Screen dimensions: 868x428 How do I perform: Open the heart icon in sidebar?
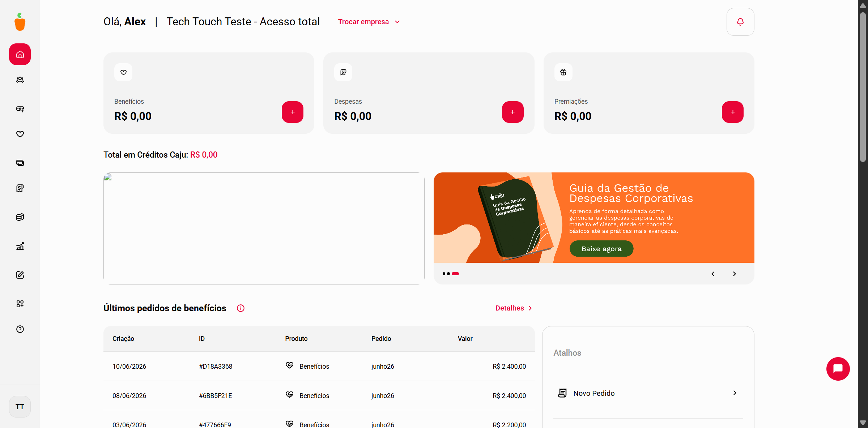click(x=20, y=134)
